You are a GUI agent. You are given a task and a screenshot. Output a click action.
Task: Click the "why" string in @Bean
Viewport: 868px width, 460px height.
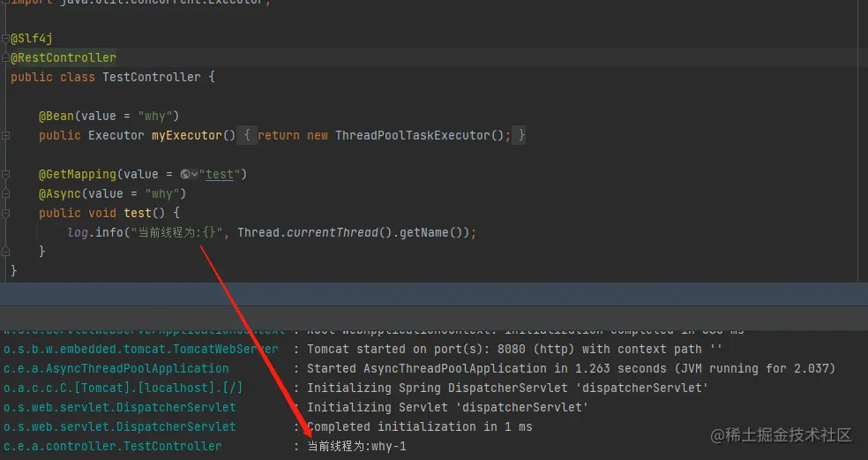tap(155, 116)
